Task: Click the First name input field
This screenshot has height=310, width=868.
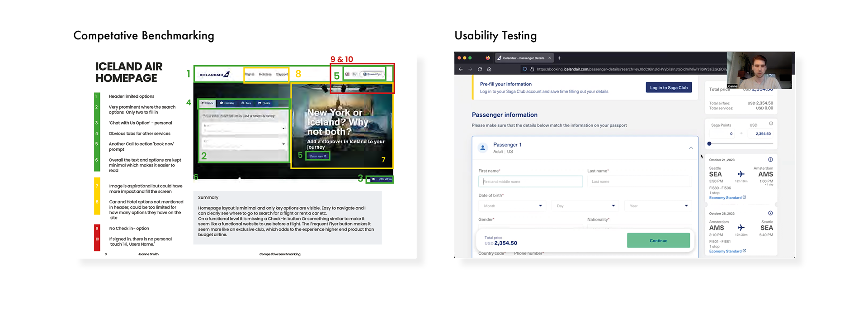Action: [x=530, y=181]
